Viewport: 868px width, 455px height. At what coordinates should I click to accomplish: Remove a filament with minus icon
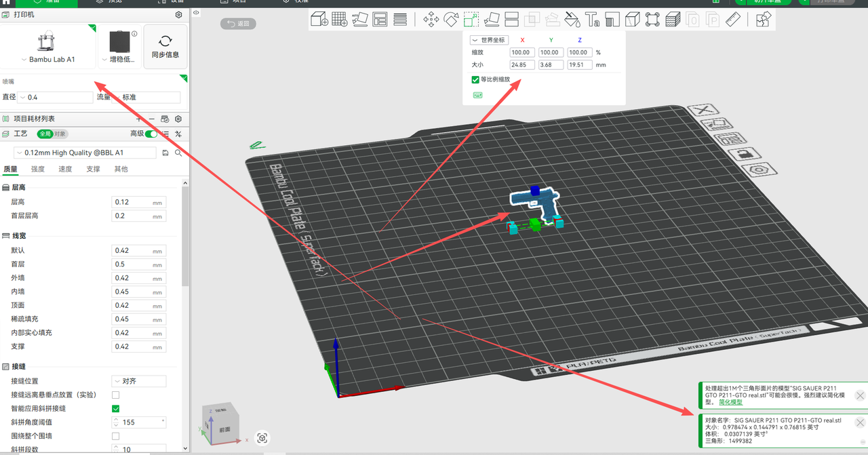(152, 119)
